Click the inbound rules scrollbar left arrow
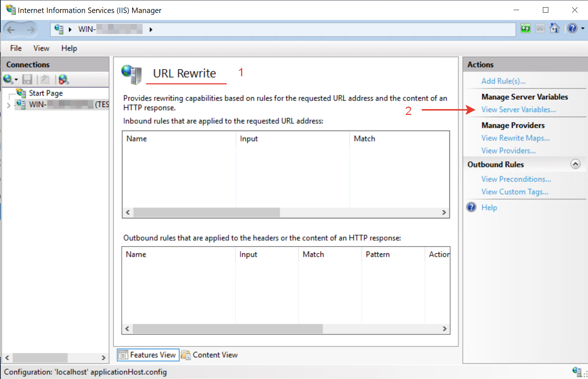Viewport: 588px width, 379px height. click(128, 212)
